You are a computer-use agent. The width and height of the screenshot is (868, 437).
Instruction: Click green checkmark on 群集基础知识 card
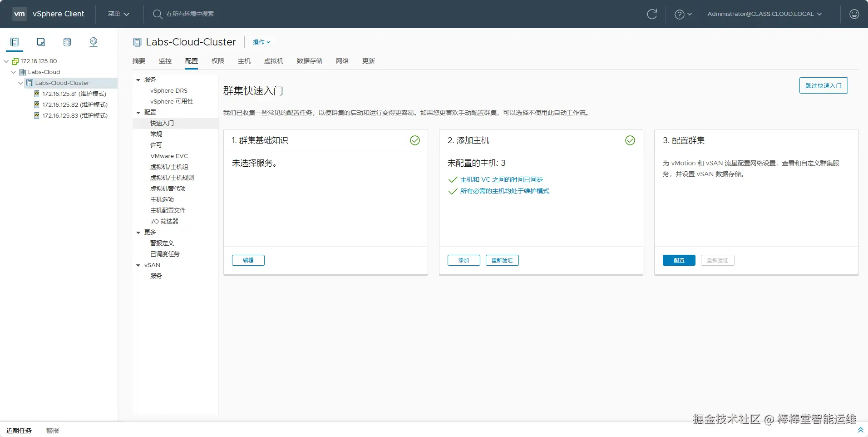415,140
